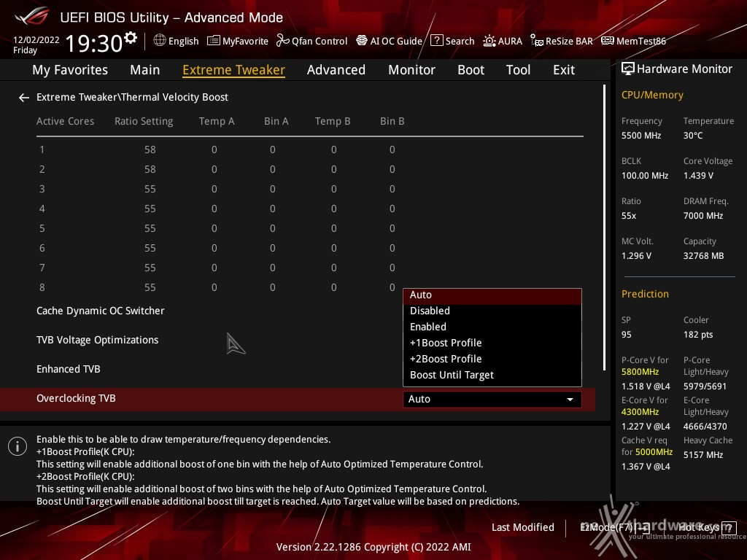Click the MyFavorite list icon
The height and width of the screenshot is (560, 747).
[214, 41]
